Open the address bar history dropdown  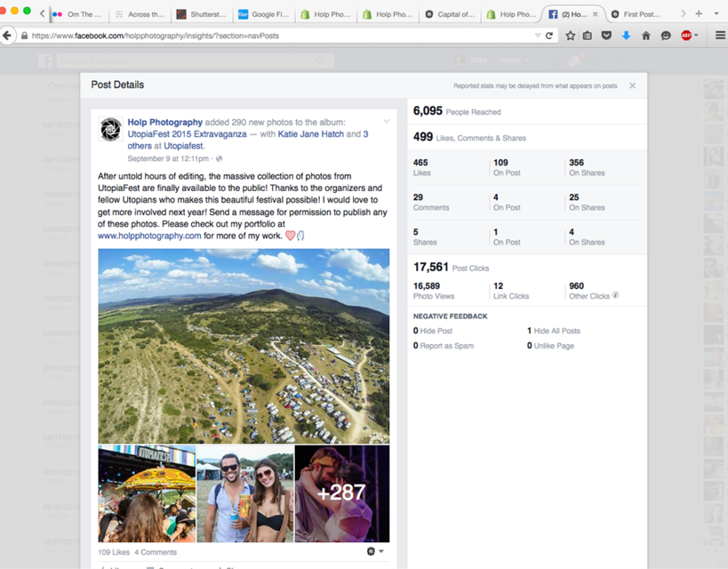tap(538, 36)
